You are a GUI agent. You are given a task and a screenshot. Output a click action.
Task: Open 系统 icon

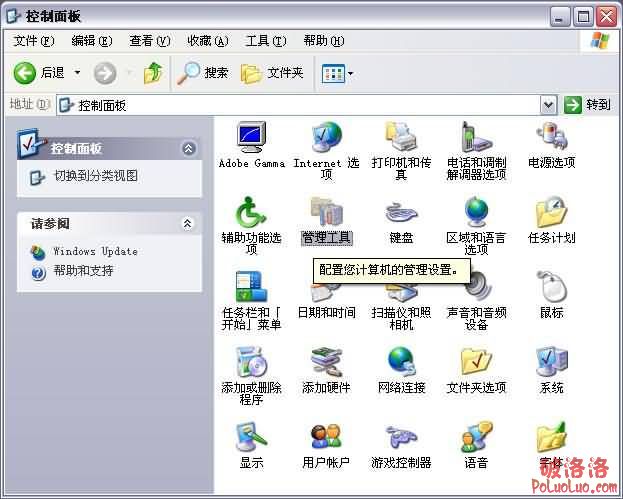click(x=551, y=362)
